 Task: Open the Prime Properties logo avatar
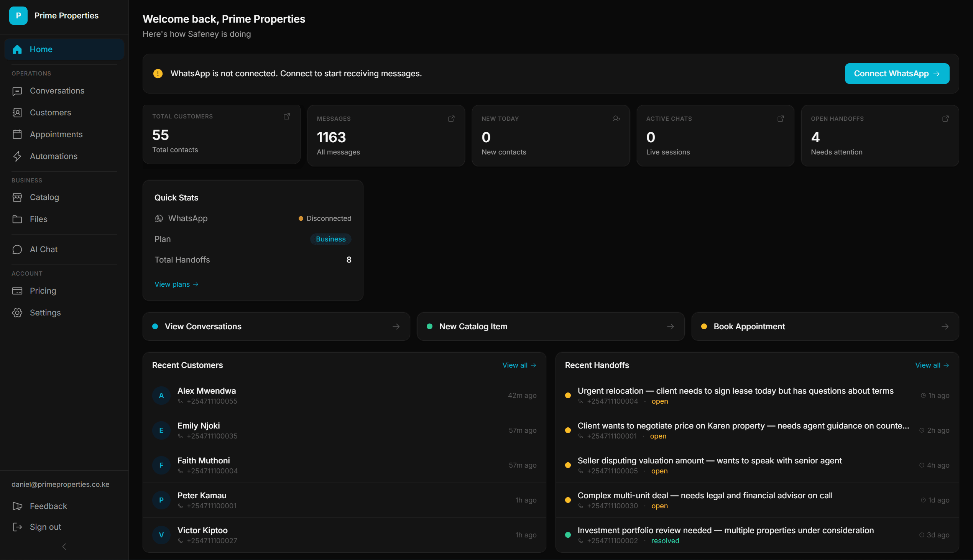pos(18,16)
